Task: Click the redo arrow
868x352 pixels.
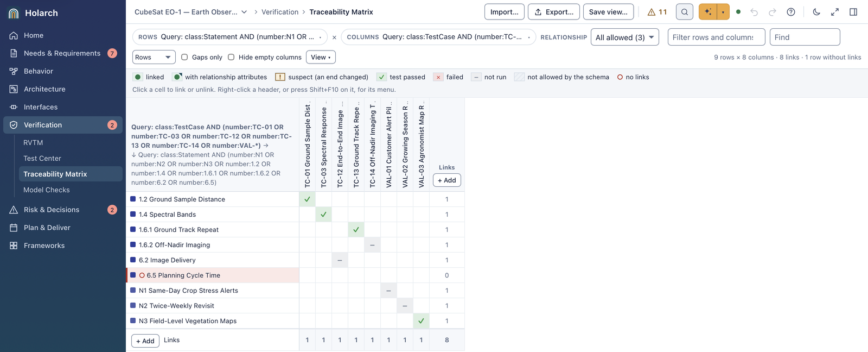Action: tap(773, 12)
